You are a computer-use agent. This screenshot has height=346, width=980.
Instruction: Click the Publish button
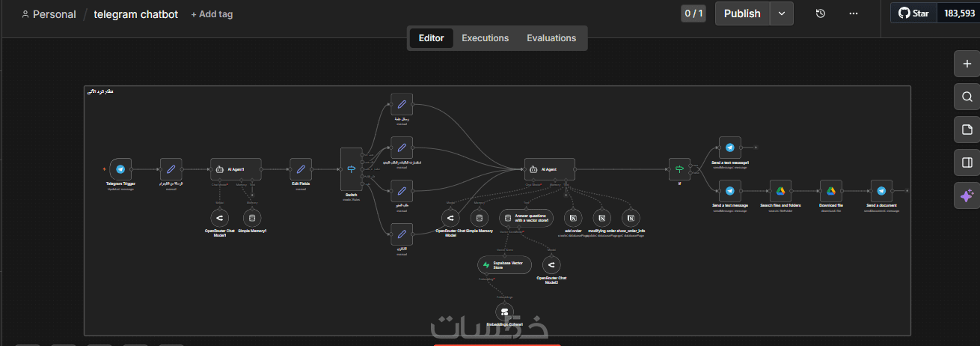point(742,13)
